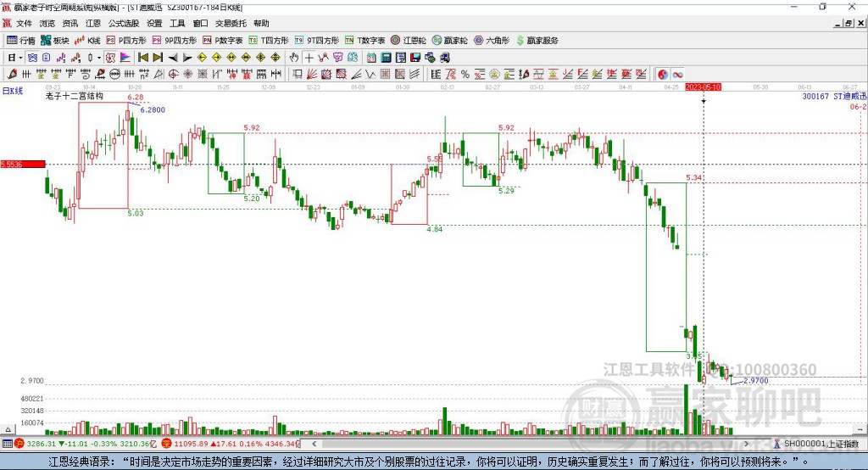Image resolution: width=868 pixels, height=470 pixels.
Task: Select the red target circle tool
Action: [173, 75]
